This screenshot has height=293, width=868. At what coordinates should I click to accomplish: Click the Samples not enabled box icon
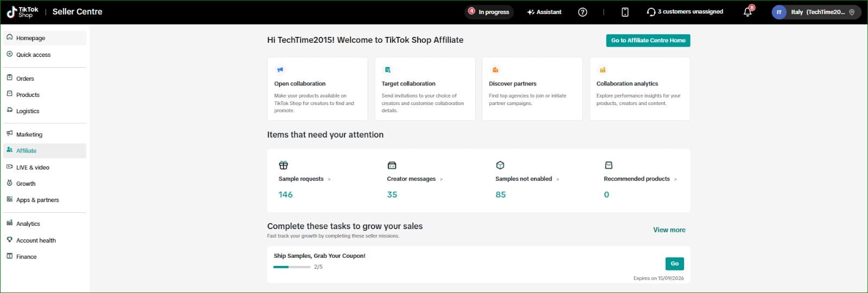(x=500, y=165)
